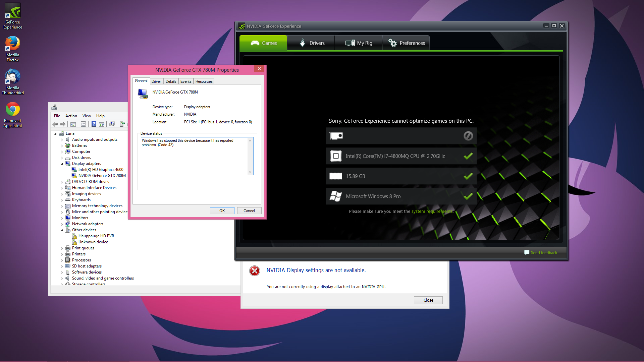Click blue Help question mark icon

[94, 124]
